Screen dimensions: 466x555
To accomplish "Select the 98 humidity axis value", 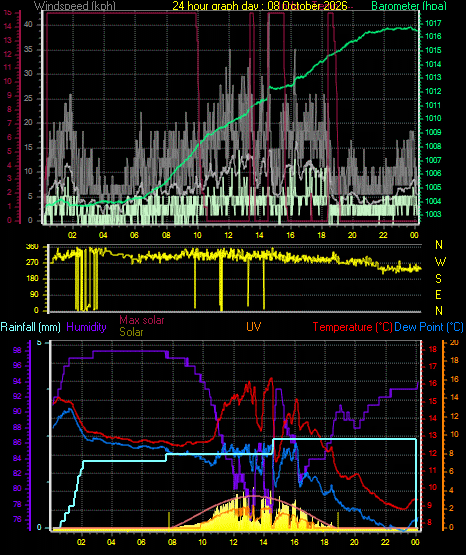I will pyautogui.click(x=17, y=350).
